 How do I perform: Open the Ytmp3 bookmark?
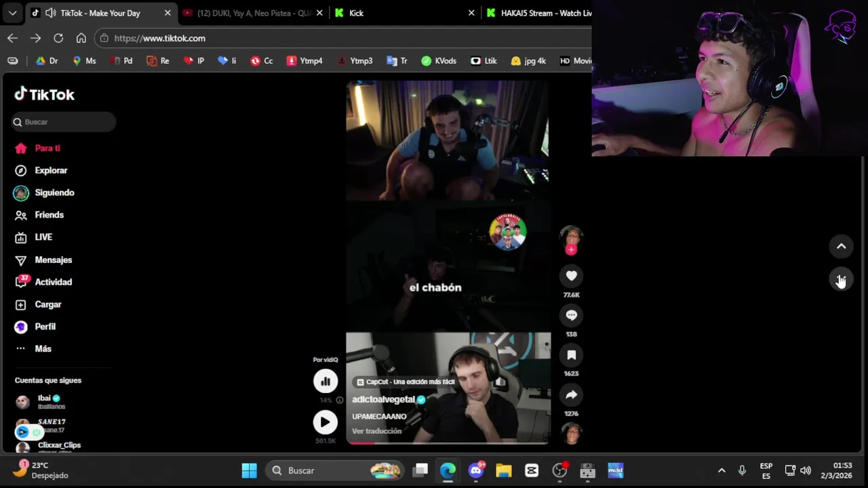pyautogui.click(x=355, y=61)
